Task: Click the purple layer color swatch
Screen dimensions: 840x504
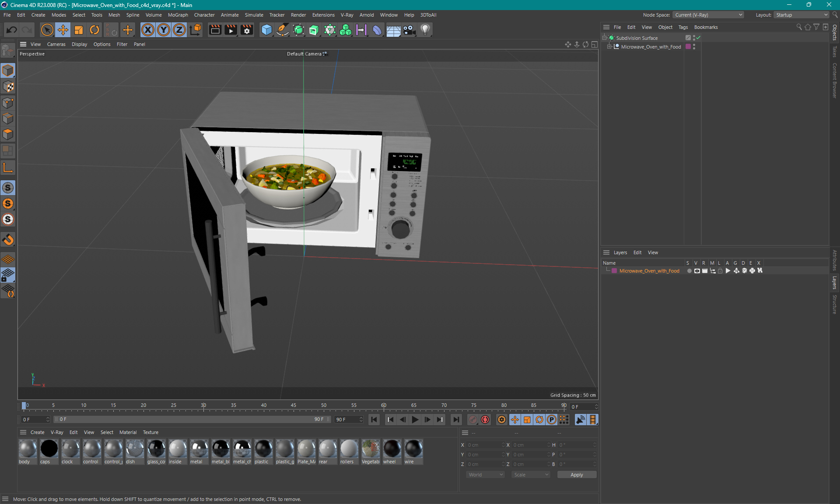Action: 614,271
